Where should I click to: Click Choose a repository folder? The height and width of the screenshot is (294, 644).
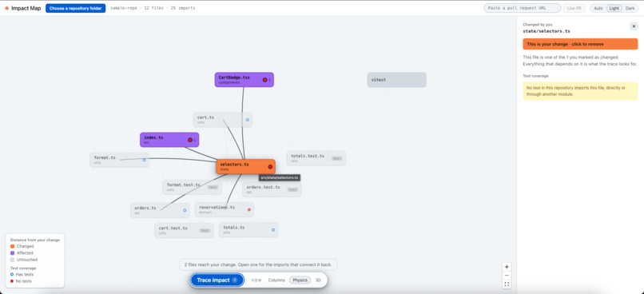(x=76, y=8)
